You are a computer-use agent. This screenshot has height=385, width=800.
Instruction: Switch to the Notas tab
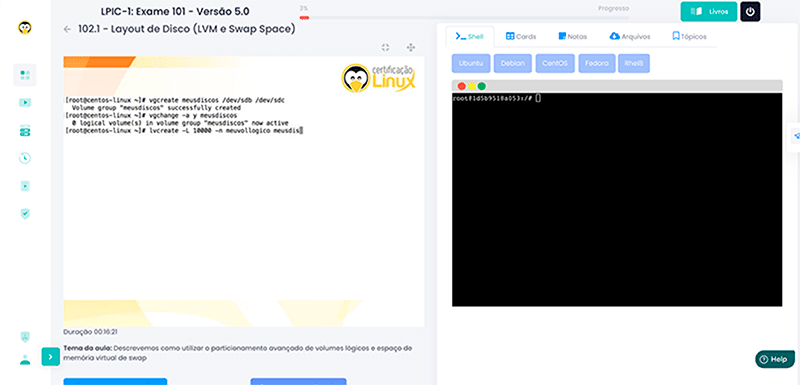(x=572, y=36)
